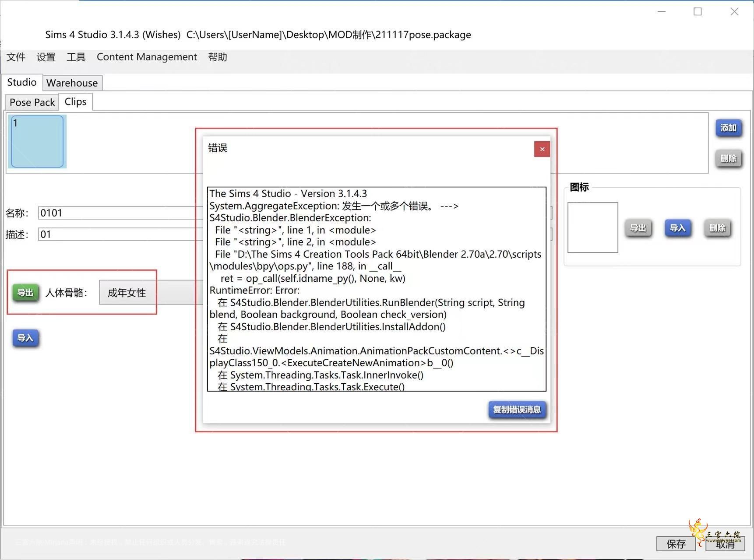Select clip thumbnail numbered 1
754x560 pixels.
(37, 141)
